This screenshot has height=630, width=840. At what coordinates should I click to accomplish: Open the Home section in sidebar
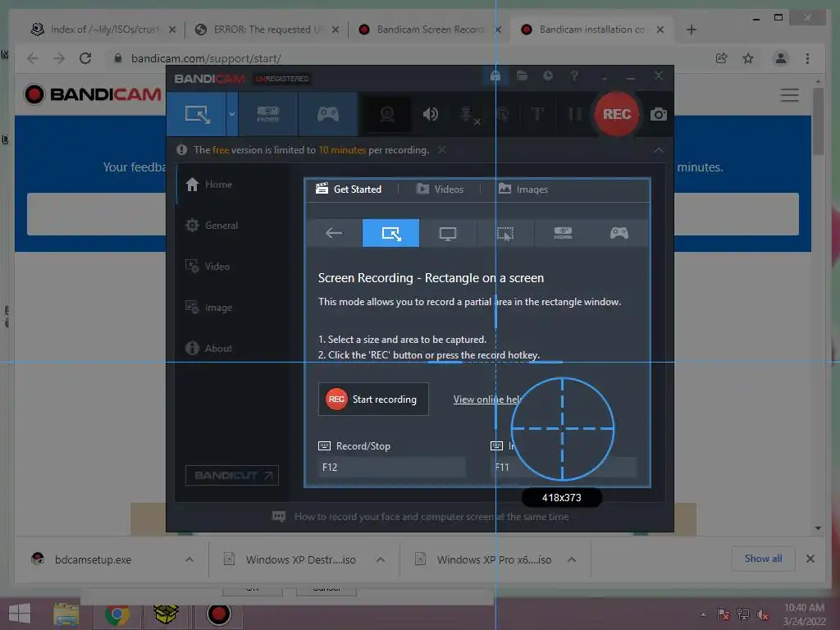(x=209, y=185)
